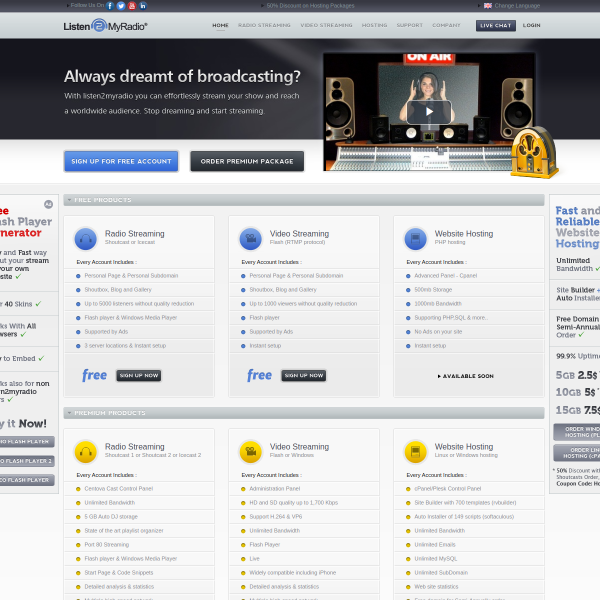This screenshot has width=600, height=600.
Task: Click 'Unlimited MySQL' list item
Action: [x=435, y=559]
